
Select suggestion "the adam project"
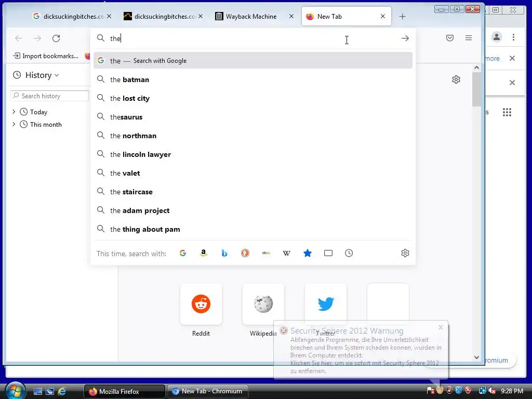[x=253, y=210]
